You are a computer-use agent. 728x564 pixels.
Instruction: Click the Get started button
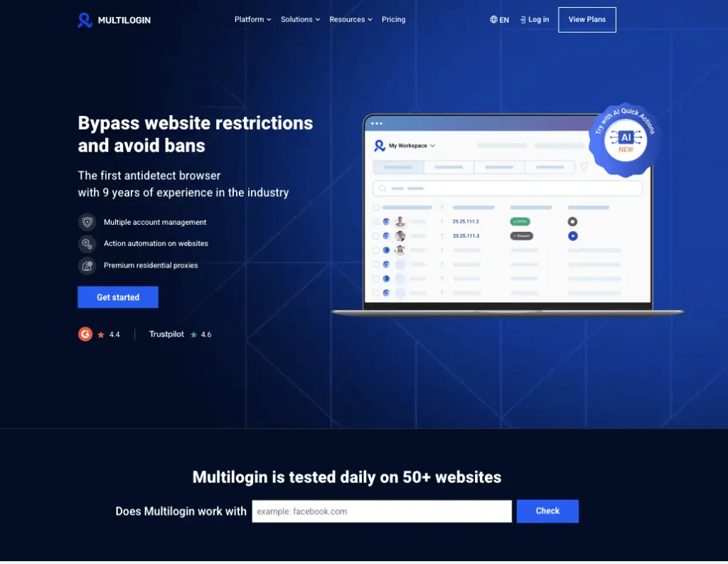point(118,297)
